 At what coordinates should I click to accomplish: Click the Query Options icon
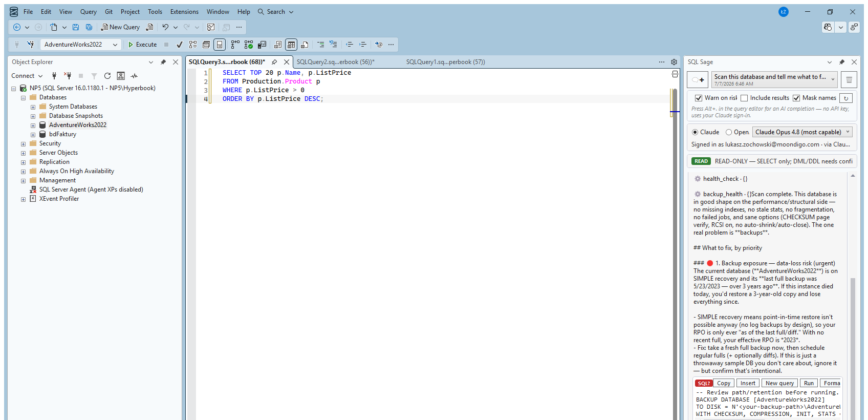tap(206, 45)
